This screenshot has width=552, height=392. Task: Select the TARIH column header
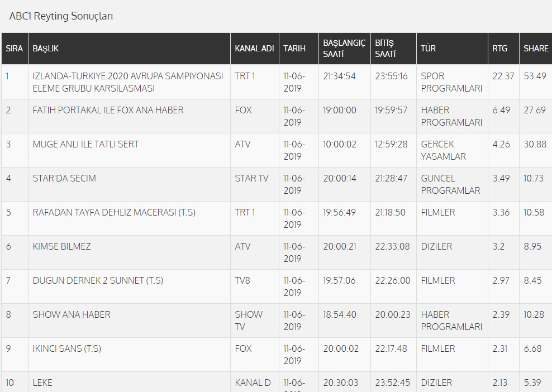(x=294, y=49)
